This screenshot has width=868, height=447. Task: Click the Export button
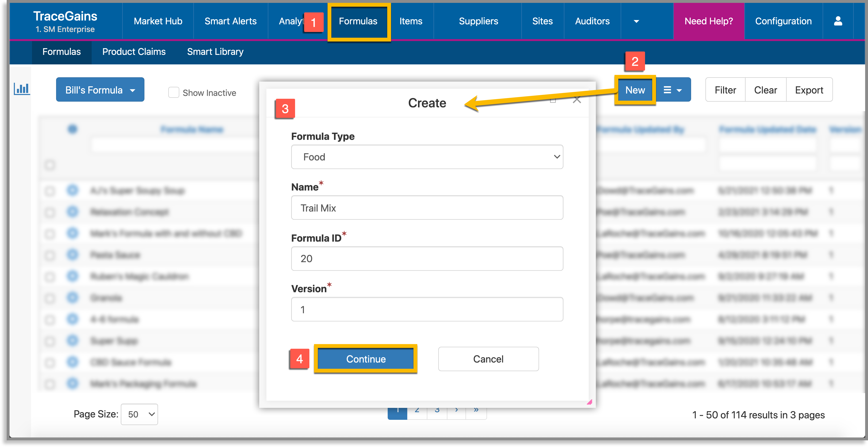(809, 90)
